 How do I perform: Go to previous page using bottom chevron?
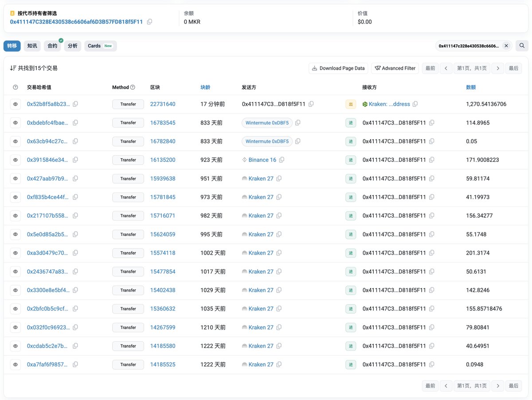[x=446, y=386]
